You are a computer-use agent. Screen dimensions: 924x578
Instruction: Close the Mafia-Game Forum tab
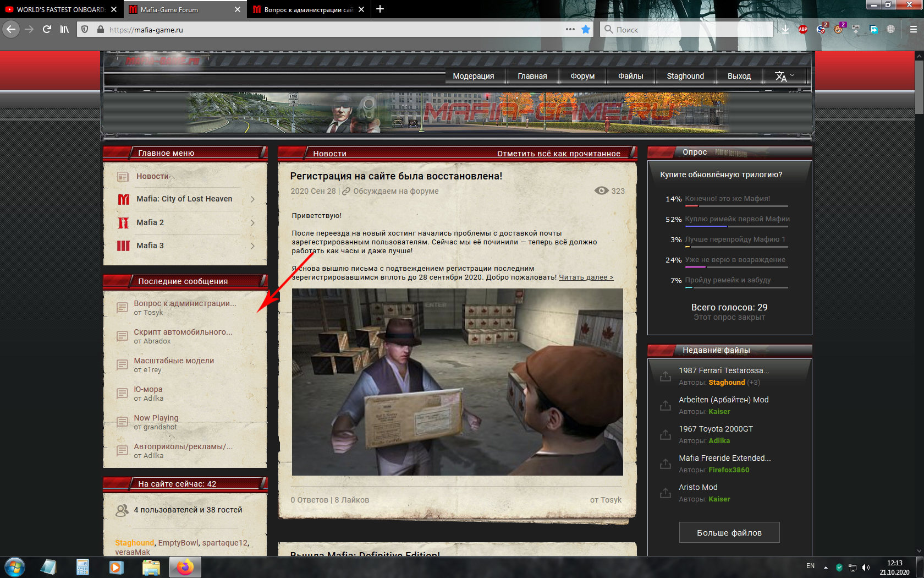click(238, 9)
